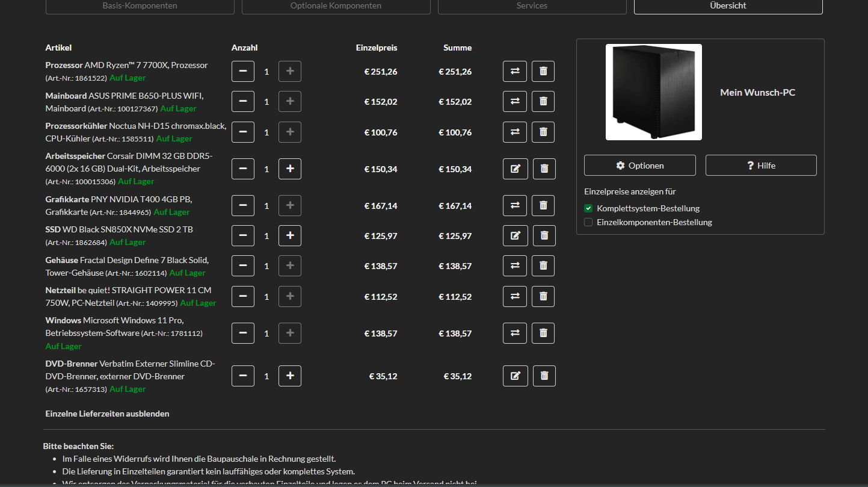Swap the Noctua NH-D15 Prozessorkühler
Image resolution: width=868 pixels, height=487 pixels.
515,132
